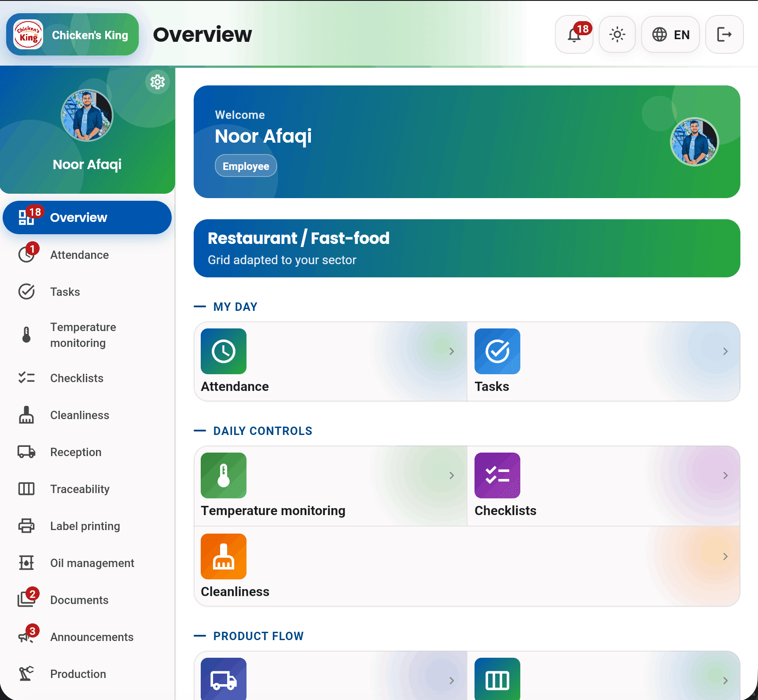The height and width of the screenshot is (700, 758).
Task: Open Tasks in the sidebar
Action: pos(87,292)
